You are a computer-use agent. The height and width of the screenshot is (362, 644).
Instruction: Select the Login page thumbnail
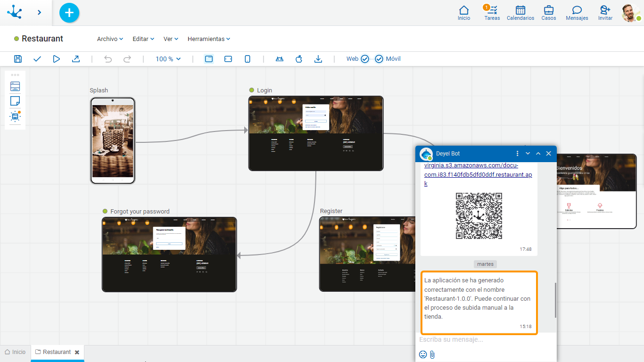click(316, 133)
